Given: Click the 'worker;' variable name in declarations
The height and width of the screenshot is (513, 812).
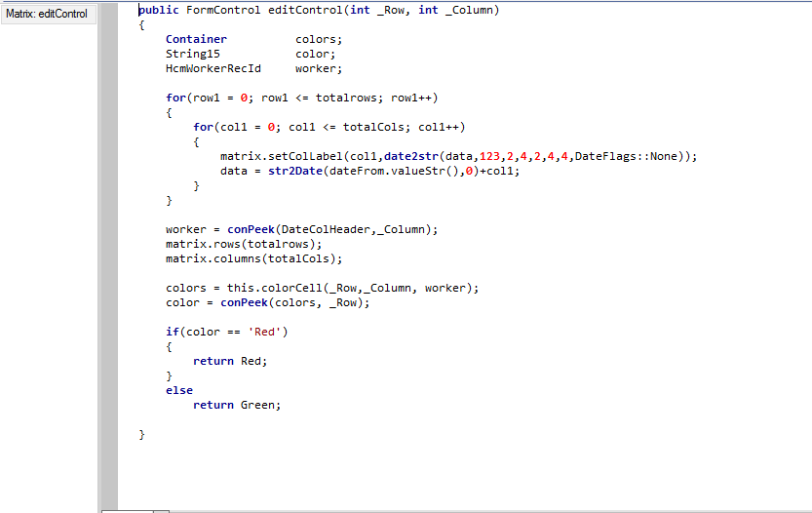Looking at the screenshot, I should point(319,68).
